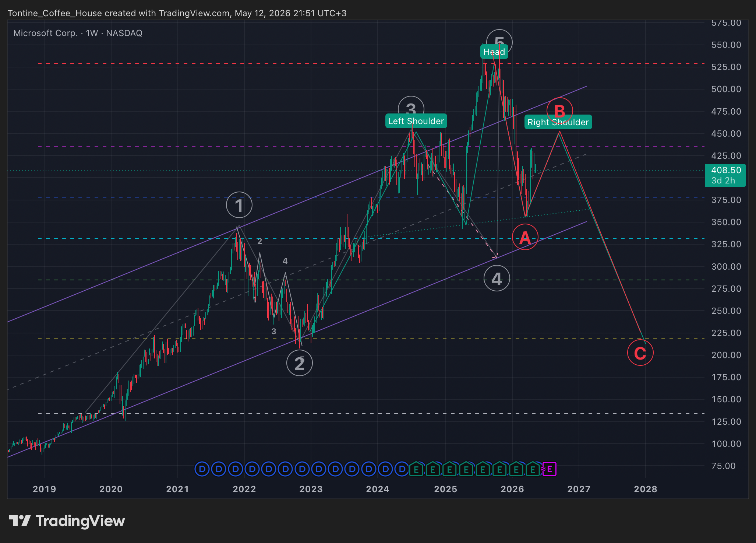The width and height of the screenshot is (756, 543).
Task: Click the red circled B marker
Action: (x=559, y=111)
